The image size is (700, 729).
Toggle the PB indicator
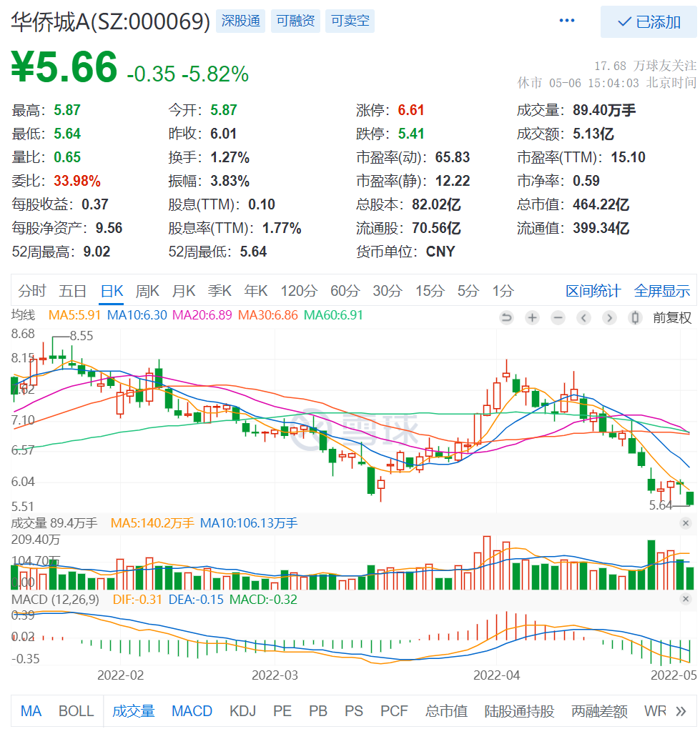click(318, 711)
